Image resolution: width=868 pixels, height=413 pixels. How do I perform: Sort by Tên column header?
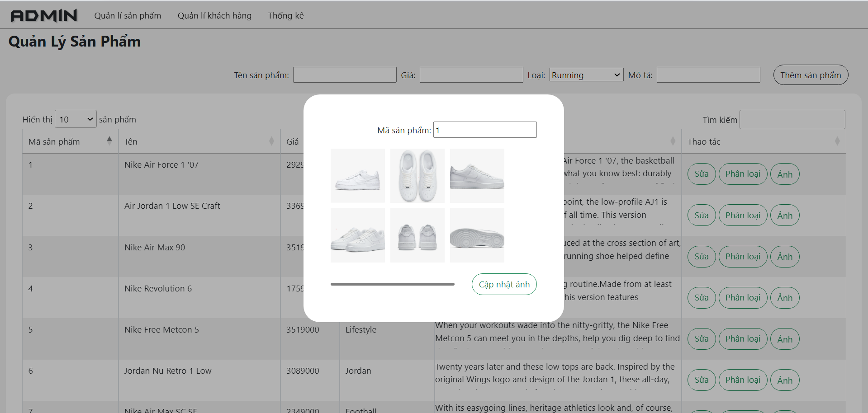199,141
